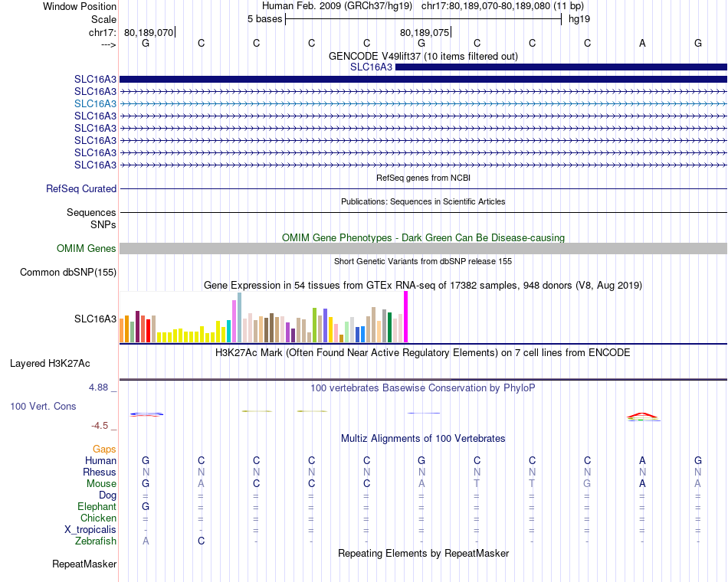
Task: Click the 4.88 upper scale value
Action: 98,387
